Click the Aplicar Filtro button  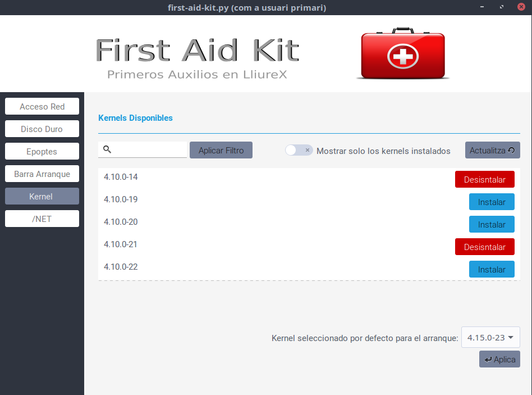click(x=221, y=150)
